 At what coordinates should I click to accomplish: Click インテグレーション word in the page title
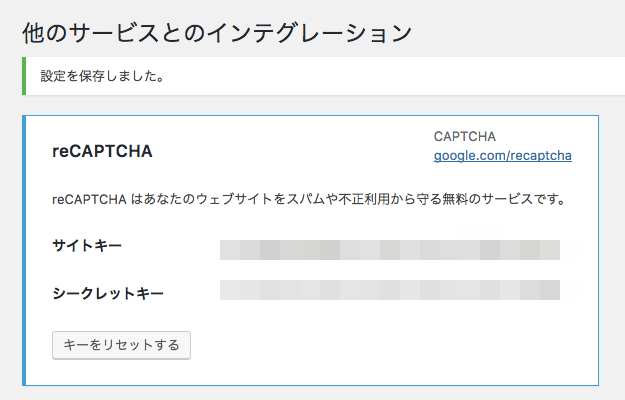click(x=309, y=33)
